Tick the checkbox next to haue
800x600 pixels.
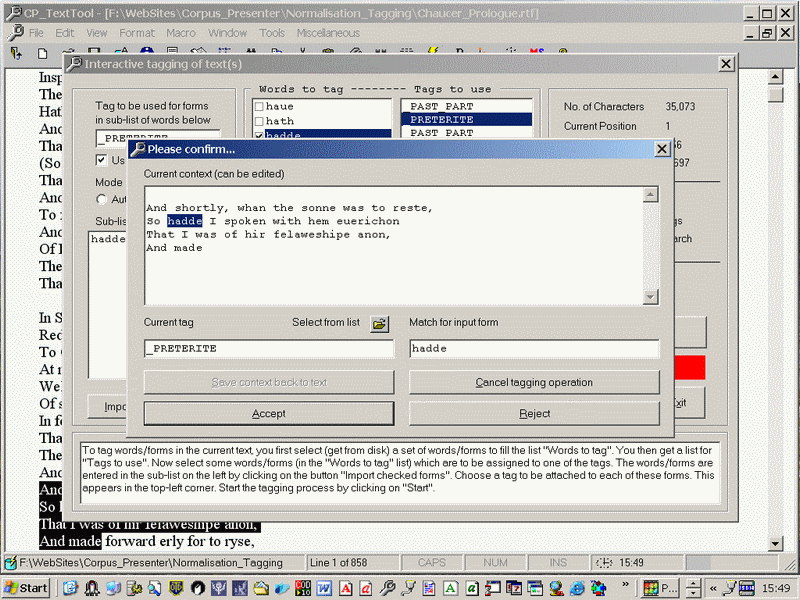tap(259, 106)
